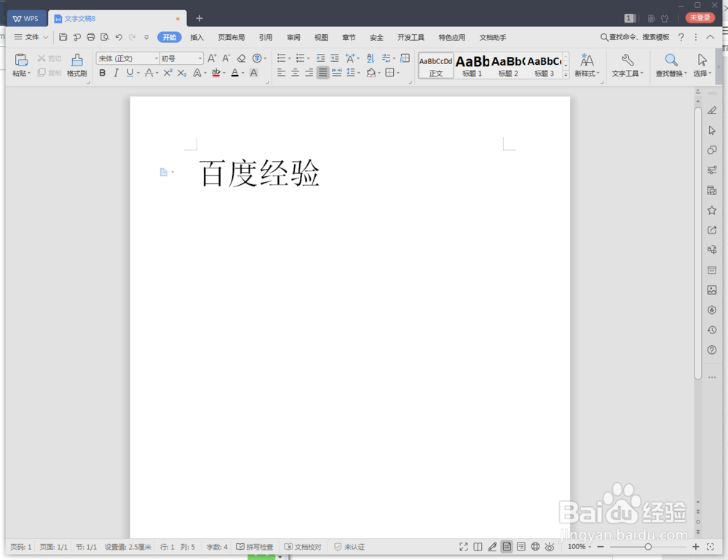Click the increase indent icon
728x560 pixels.
point(334,58)
